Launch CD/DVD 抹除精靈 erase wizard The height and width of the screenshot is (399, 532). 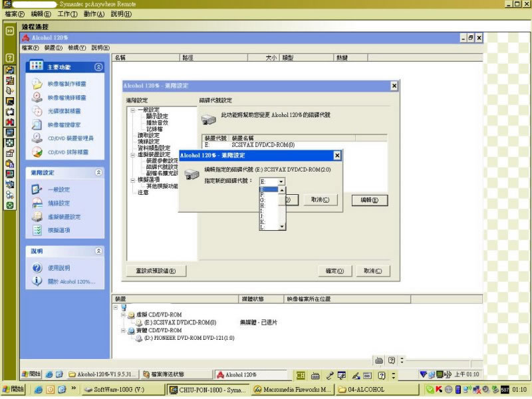[68, 152]
